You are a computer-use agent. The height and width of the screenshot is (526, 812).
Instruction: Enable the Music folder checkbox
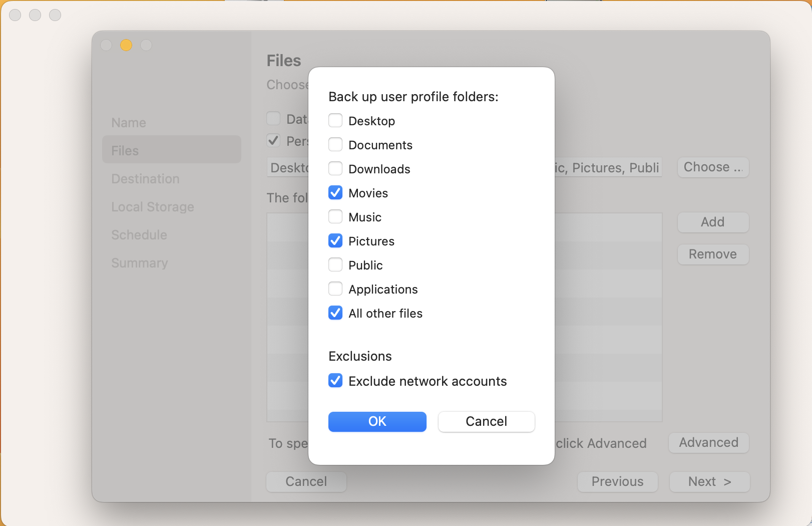click(335, 217)
